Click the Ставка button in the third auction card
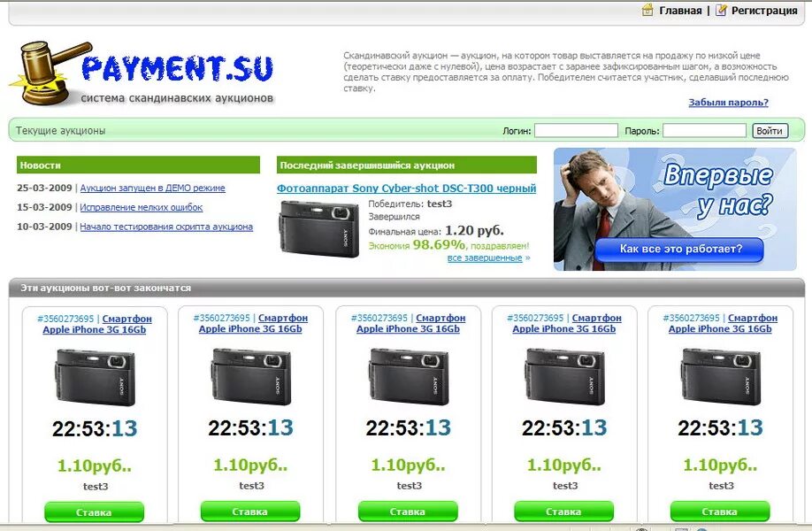The height and width of the screenshot is (531, 812). click(408, 512)
